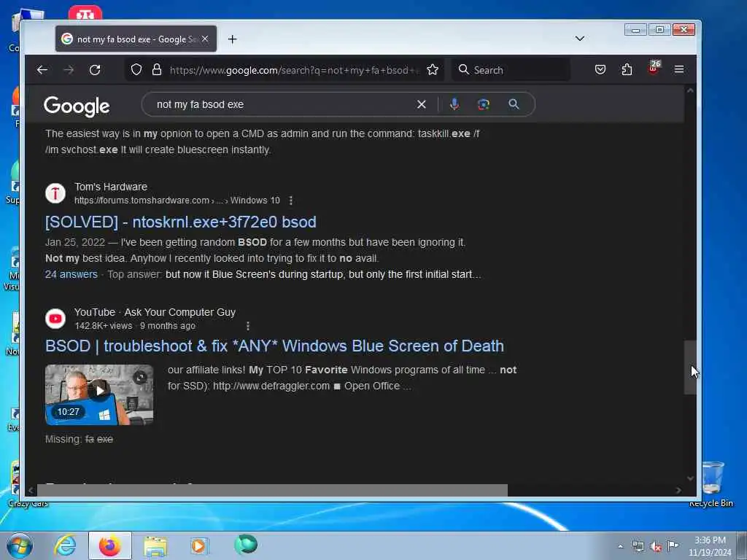The width and height of the screenshot is (747, 560).
Task: Click the horizontal scrollbar thumb
Action: coord(272,490)
